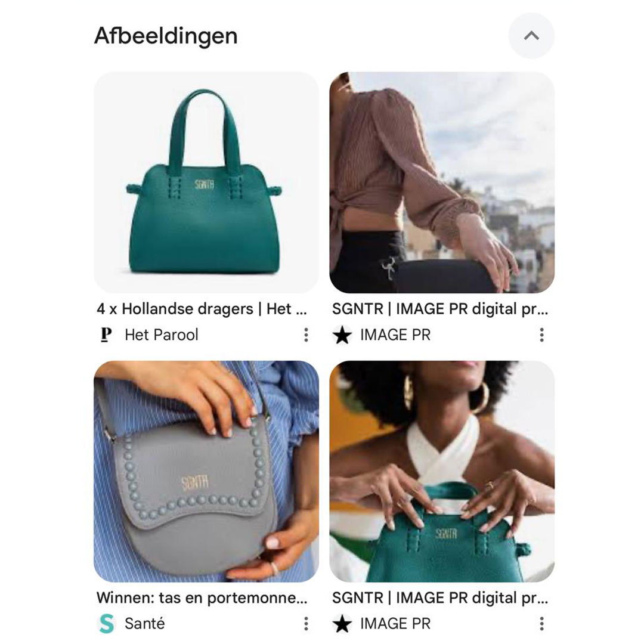This screenshot has width=644, height=644.
Task: Click the top IMAGE PR star favicon
Action: point(342,335)
